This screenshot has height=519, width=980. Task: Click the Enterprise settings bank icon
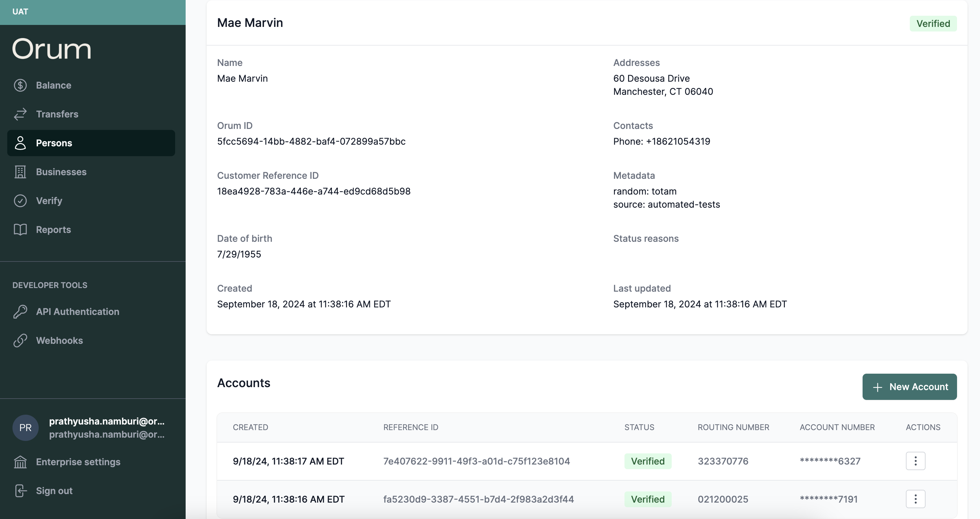20,462
